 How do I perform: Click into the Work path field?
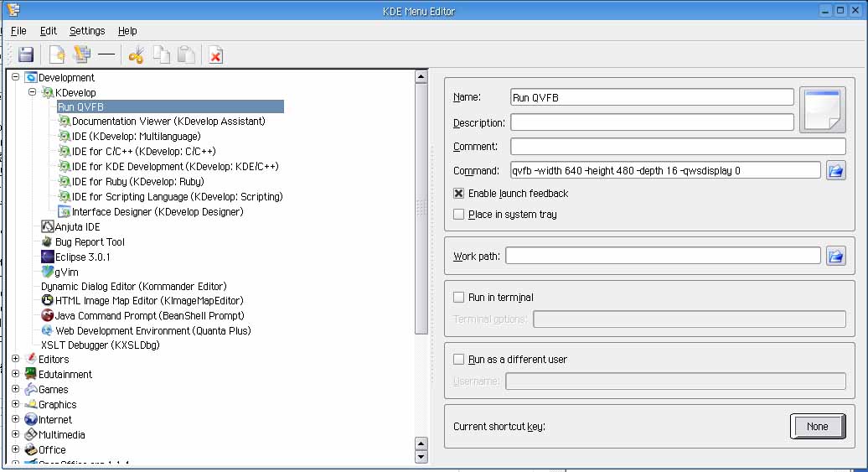tap(663, 256)
